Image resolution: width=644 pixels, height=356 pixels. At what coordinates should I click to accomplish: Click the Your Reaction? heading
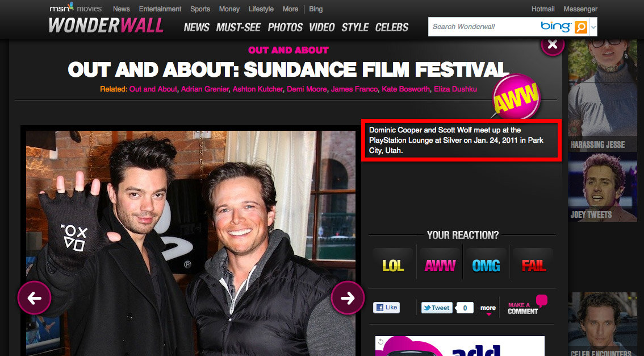(x=463, y=235)
